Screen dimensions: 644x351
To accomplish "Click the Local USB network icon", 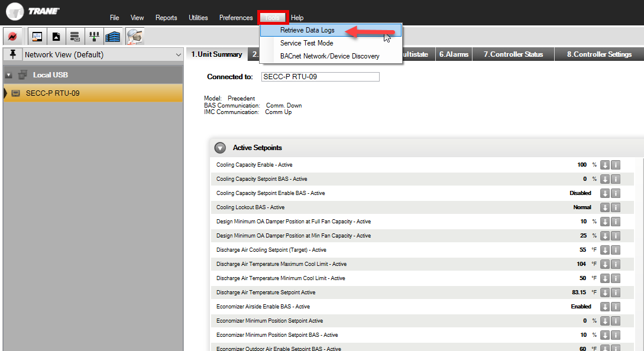I will point(23,74).
